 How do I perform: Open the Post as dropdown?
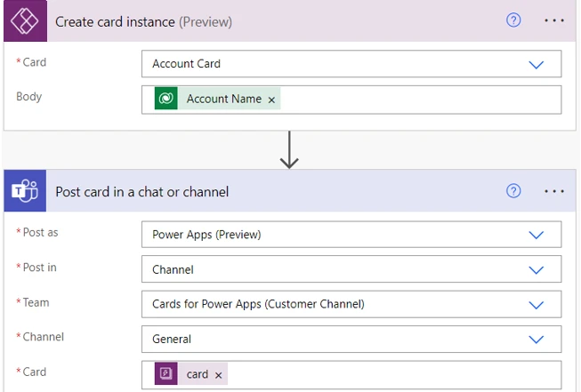pyautogui.click(x=536, y=235)
